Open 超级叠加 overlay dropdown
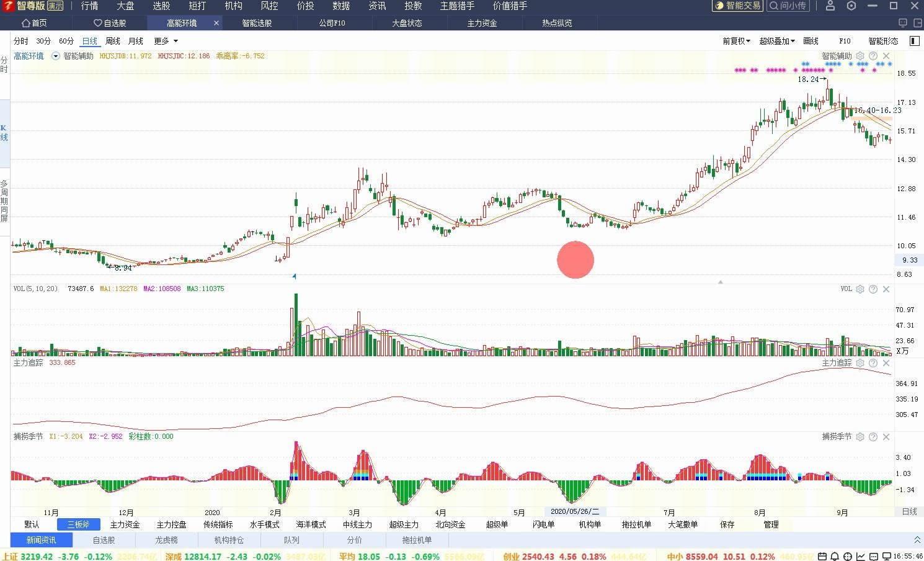This screenshot has height=561, width=924. coord(777,41)
